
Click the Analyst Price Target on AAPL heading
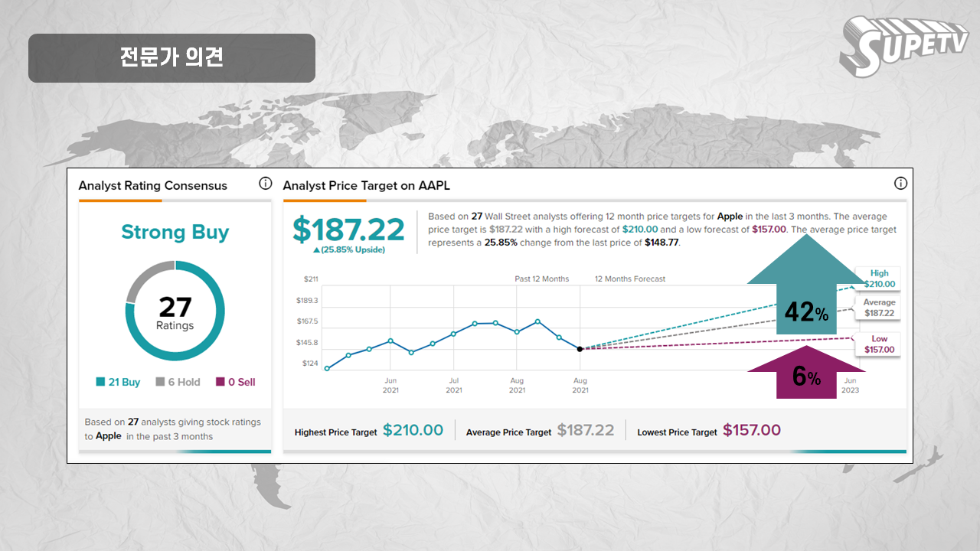pos(367,185)
